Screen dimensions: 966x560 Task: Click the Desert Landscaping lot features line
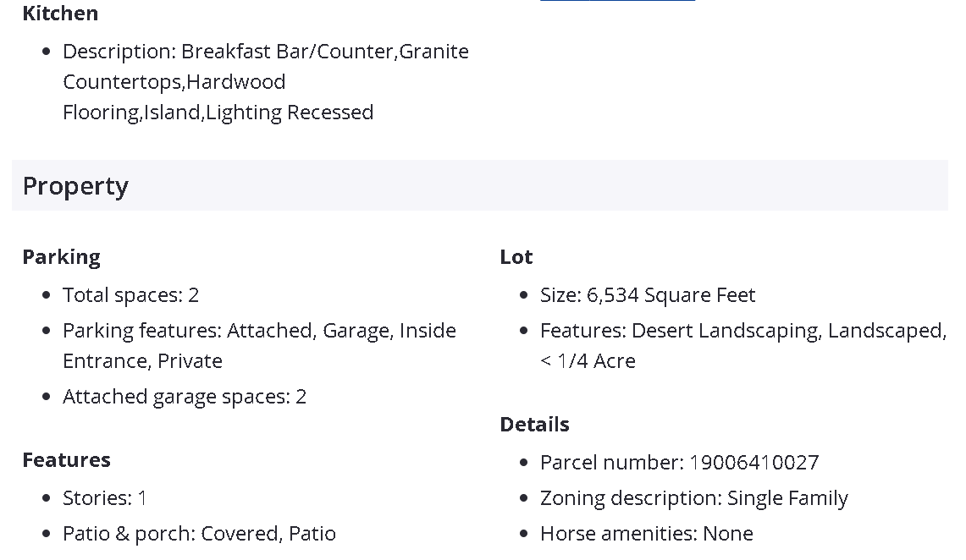(x=742, y=331)
